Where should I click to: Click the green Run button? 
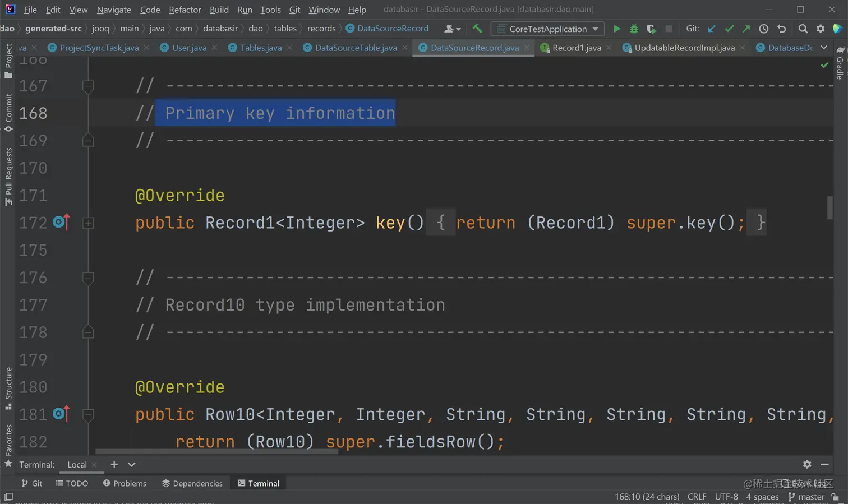[x=616, y=29]
